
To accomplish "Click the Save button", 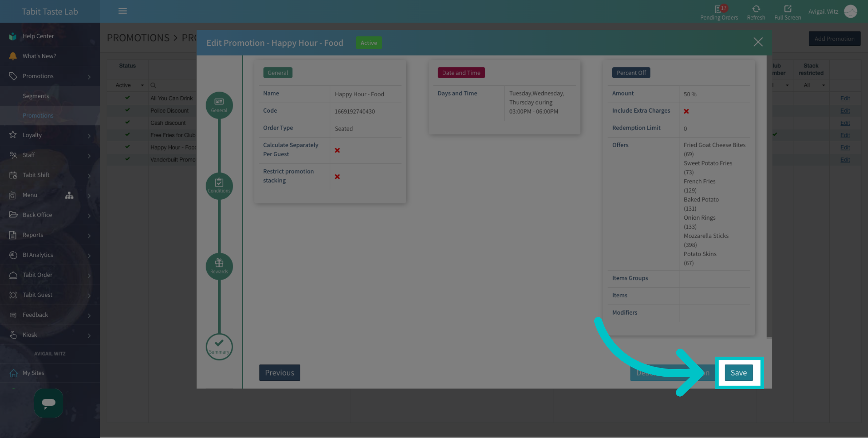I will tap(738, 373).
